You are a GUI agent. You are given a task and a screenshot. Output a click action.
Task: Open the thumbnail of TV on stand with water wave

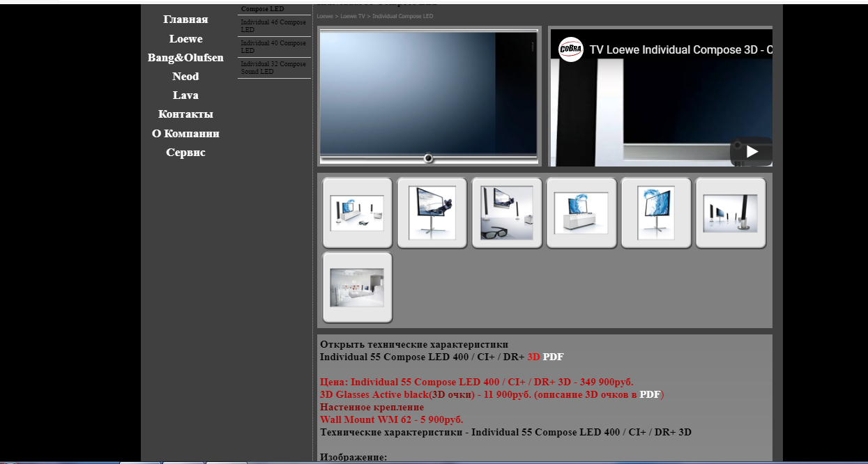pyautogui.click(x=656, y=212)
